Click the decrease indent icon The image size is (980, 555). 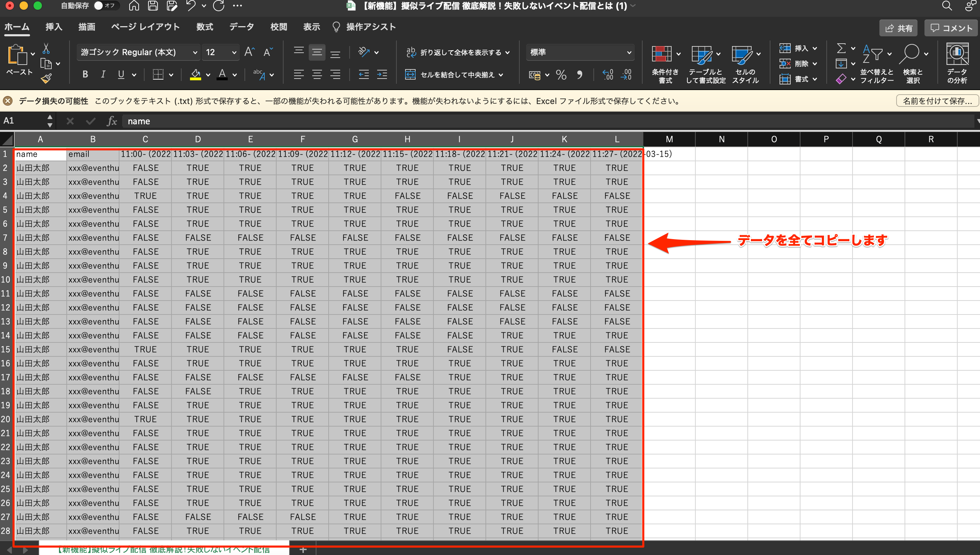pyautogui.click(x=364, y=74)
